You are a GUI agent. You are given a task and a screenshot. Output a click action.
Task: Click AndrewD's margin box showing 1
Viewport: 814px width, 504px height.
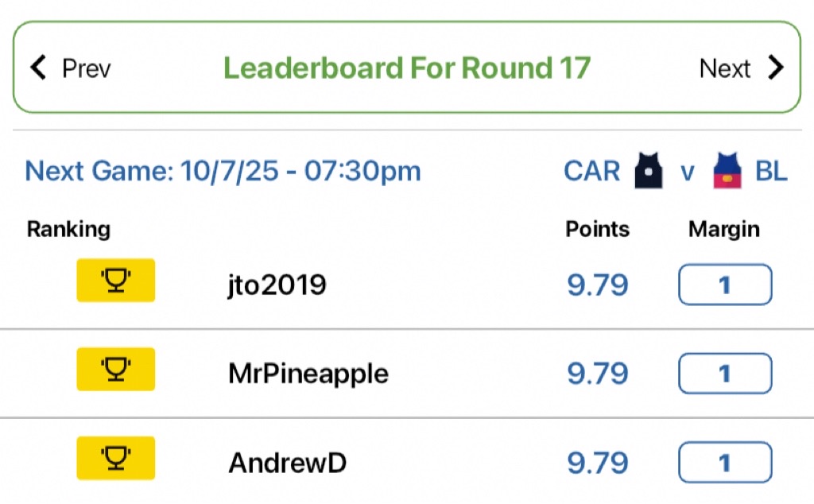pyautogui.click(x=725, y=462)
